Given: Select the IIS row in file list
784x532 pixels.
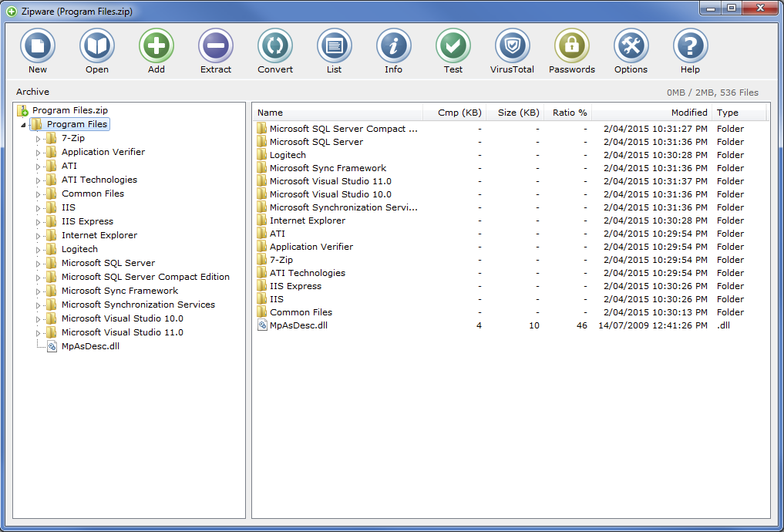Looking at the screenshot, I should tap(510, 299).
